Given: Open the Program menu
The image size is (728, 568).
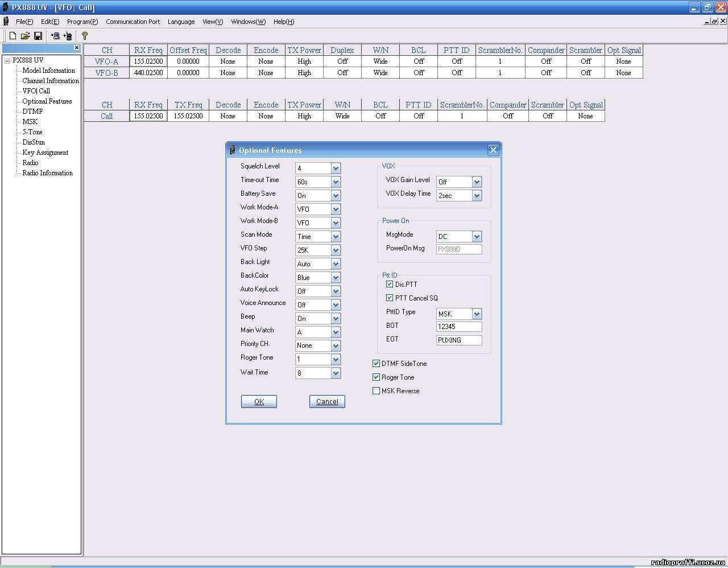Looking at the screenshot, I should (82, 22).
